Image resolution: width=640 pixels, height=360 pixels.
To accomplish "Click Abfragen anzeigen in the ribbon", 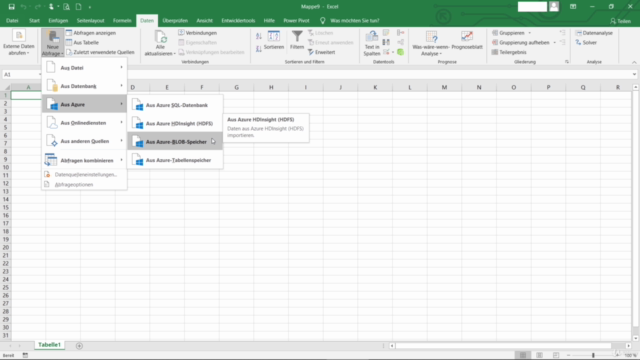I will [91, 33].
